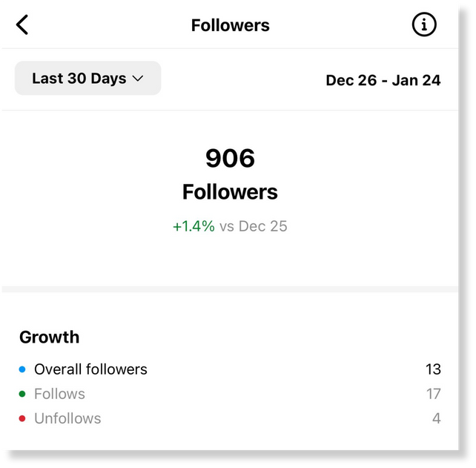Image resolution: width=476 pixels, height=468 pixels.
Task: Select the Unfollows legend row
Action: [x=230, y=418]
